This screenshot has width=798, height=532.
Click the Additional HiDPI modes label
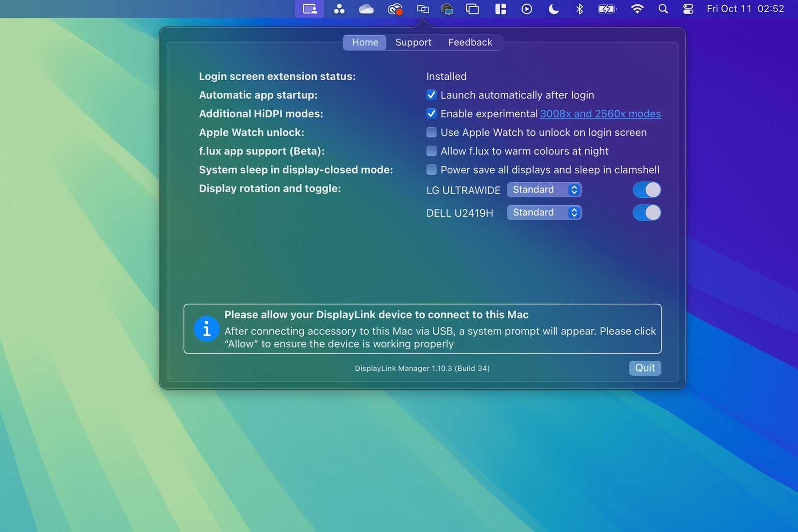point(261,114)
